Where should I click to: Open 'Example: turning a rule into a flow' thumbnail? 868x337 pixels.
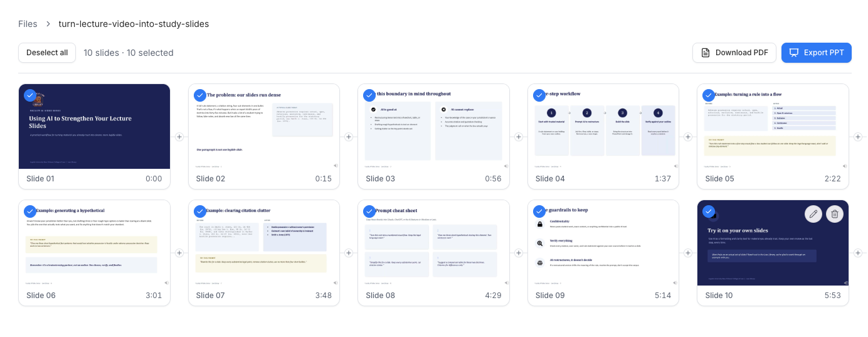(773, 127)
